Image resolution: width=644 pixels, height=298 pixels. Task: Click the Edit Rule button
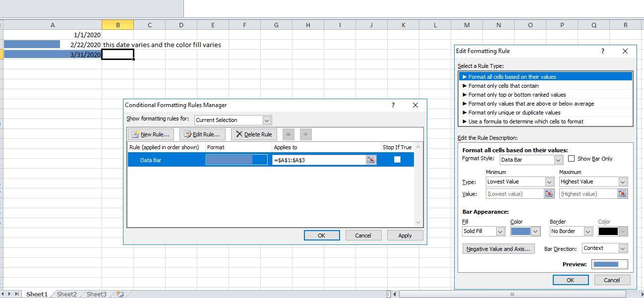[202, 134]
